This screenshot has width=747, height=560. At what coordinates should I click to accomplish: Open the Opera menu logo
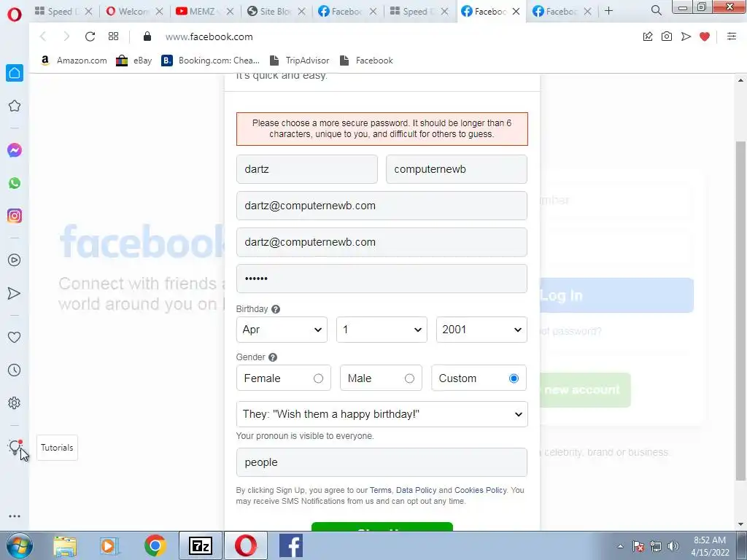[15, 14]
